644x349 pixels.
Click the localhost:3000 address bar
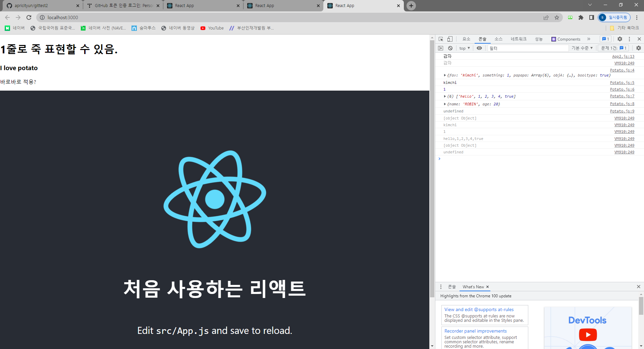(292, 17)
